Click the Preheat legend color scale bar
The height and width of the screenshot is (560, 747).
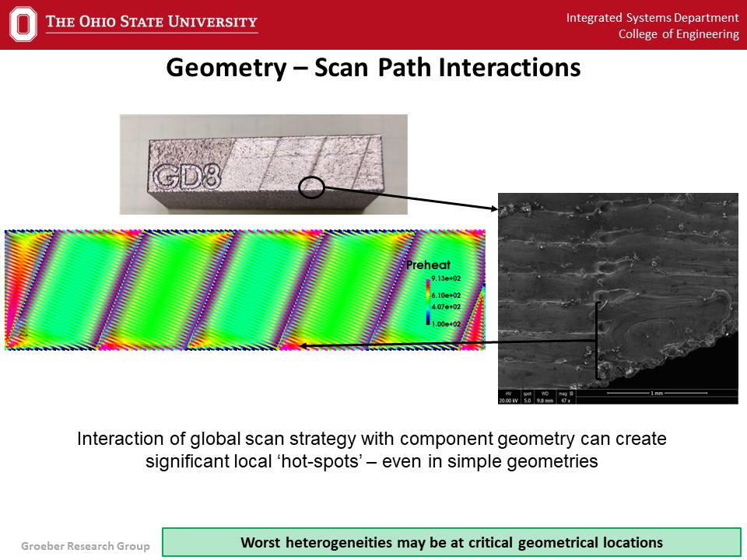click(427, 300)
